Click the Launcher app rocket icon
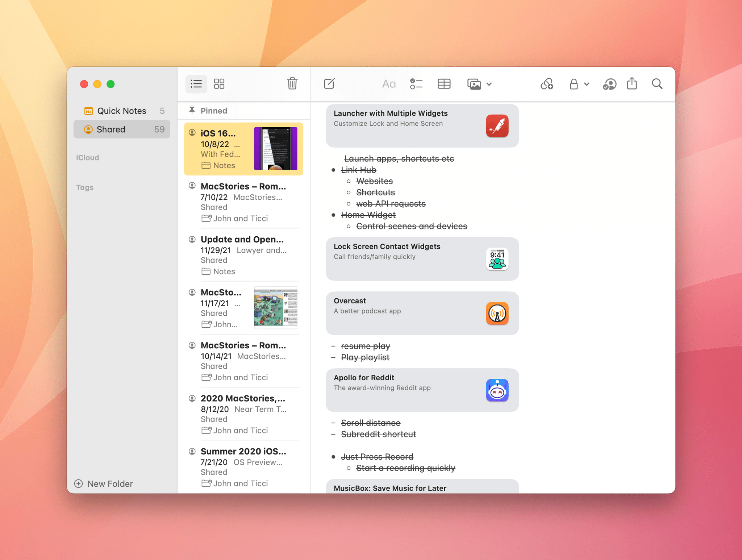Viewport: 742px width, 560px height. 497,126
